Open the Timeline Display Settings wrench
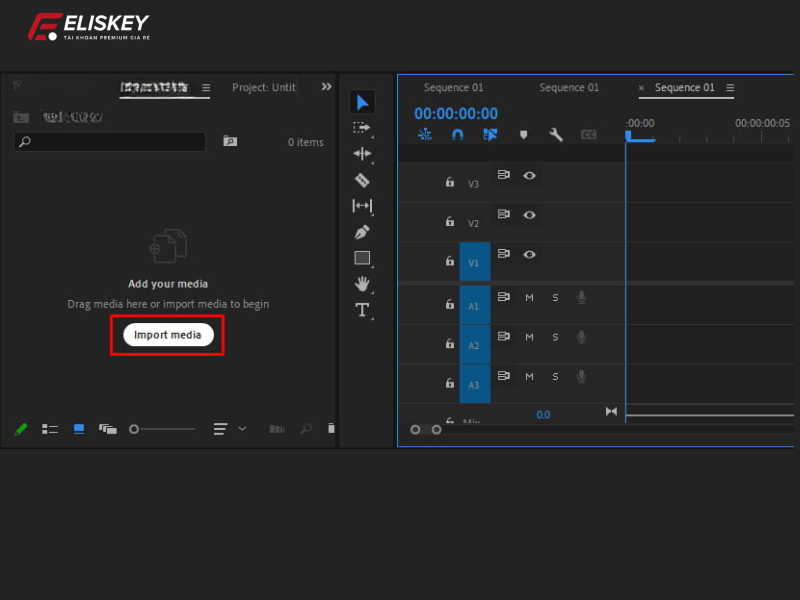 555,133
